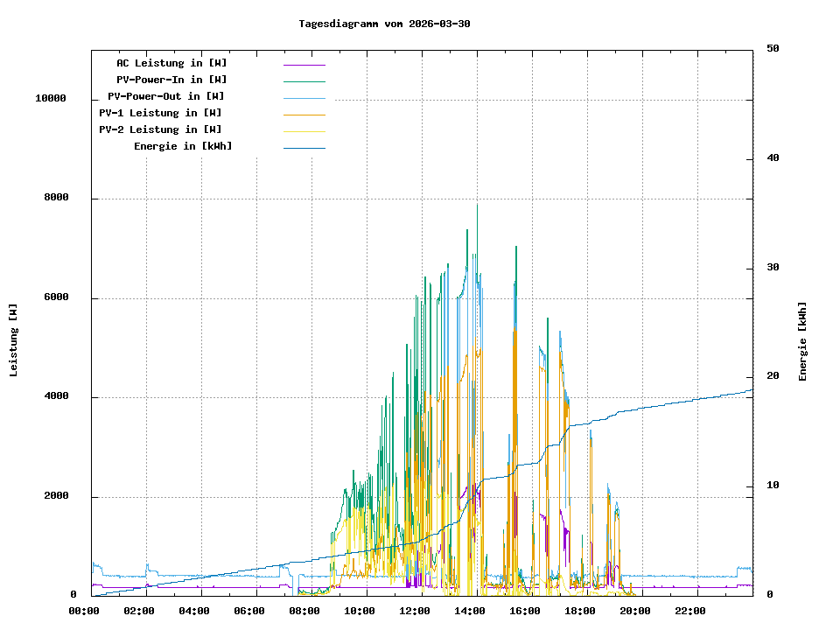Click the PV-Power-In legend label

171,80
